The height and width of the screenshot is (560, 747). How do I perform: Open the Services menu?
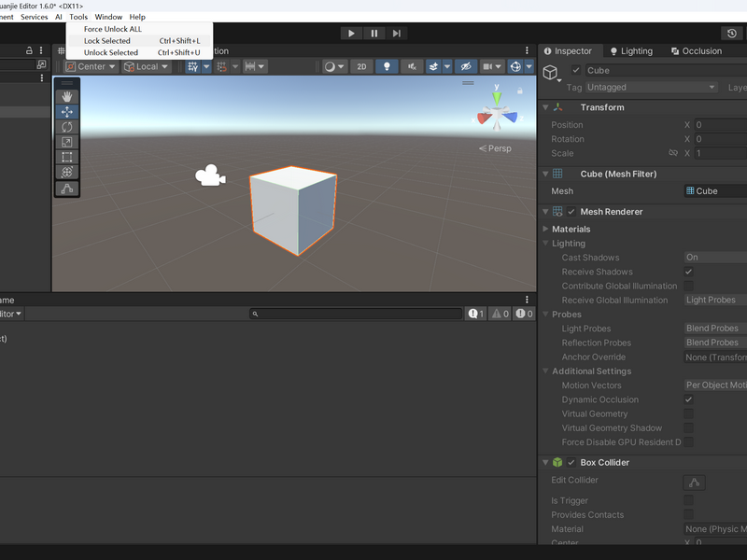[35, 17]
